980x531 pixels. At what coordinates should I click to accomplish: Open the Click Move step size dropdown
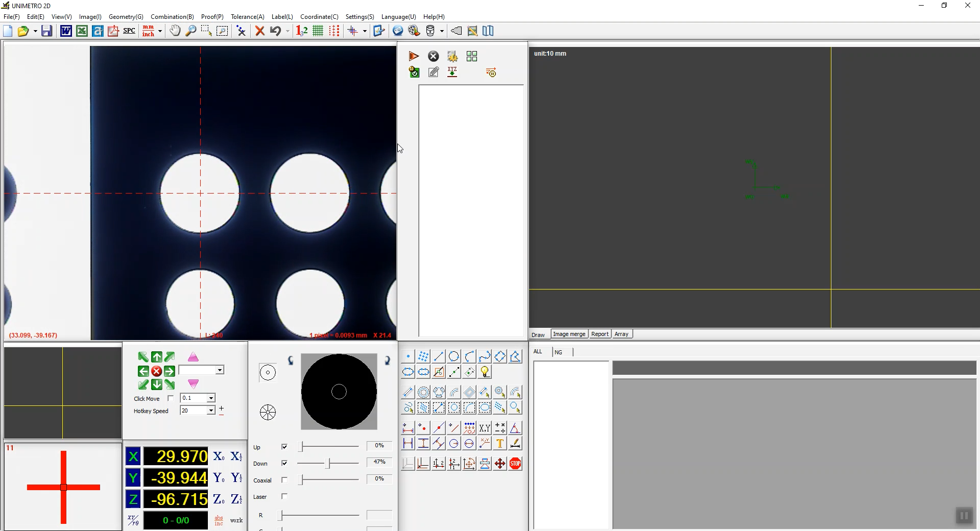pos(210,398)
